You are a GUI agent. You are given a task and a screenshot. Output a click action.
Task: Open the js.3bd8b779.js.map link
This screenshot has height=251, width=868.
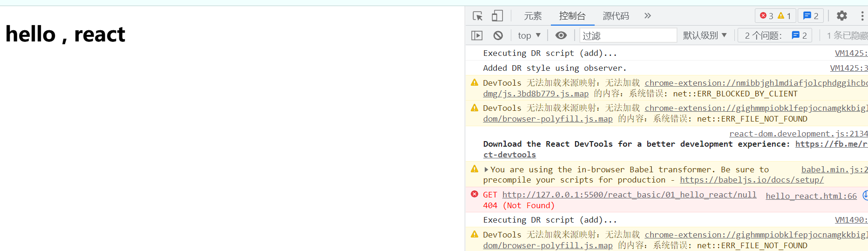click(x=536, y=94)
